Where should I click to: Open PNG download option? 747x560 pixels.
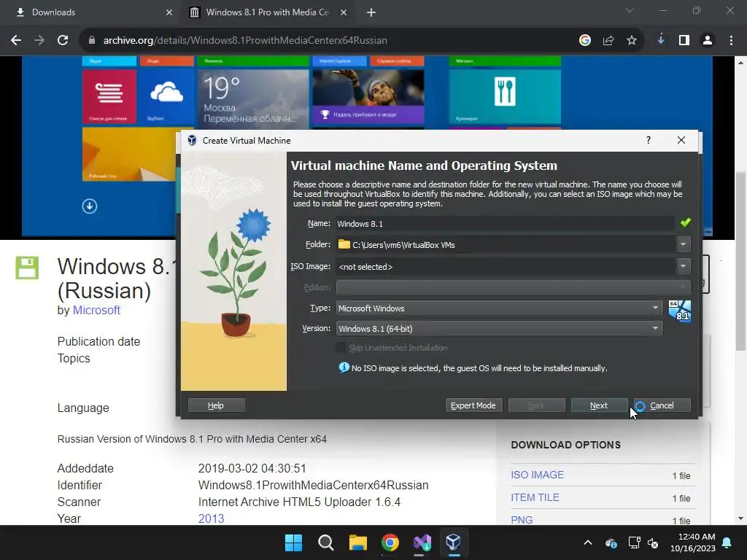522,519
